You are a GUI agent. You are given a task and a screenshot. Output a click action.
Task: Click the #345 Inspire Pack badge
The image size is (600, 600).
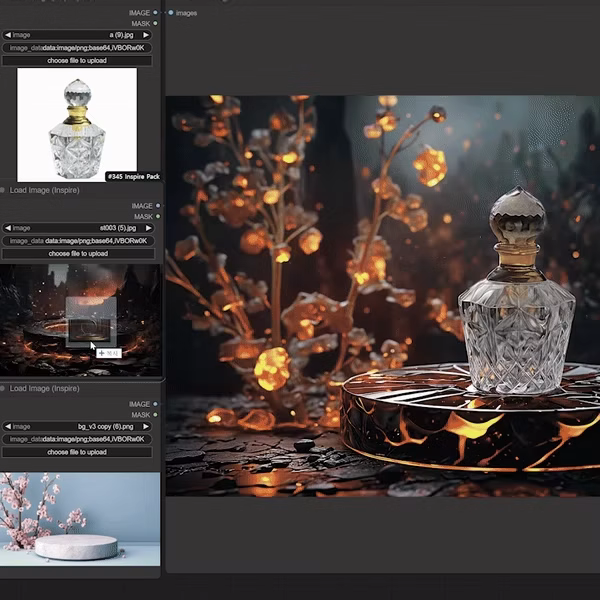tap(134, 176)
